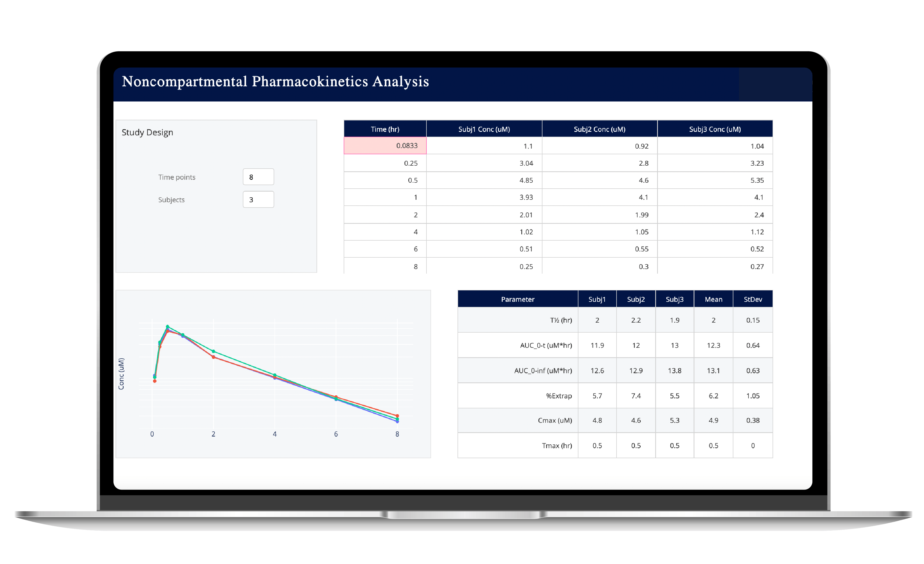Select the Mean column header in results table
This screenshot has height=564, width=924.
click(713, 299)
